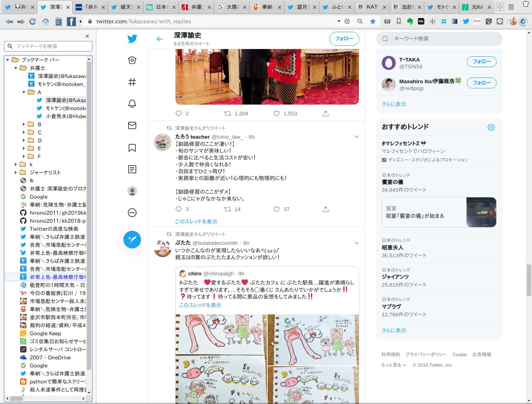Click the font extension icon
This screenshot has width=532, height=404.
pyautogui.click(x=477, y=21)
